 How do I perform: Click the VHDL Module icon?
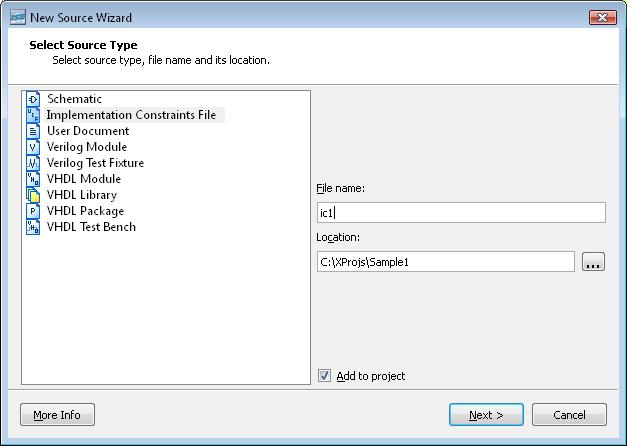[33, 179]
